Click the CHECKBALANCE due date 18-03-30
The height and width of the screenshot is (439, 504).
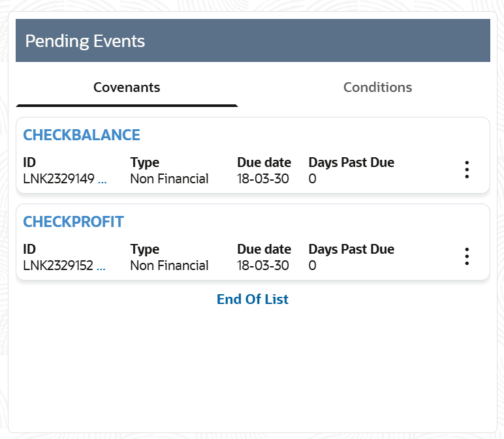tap(263, 179)
